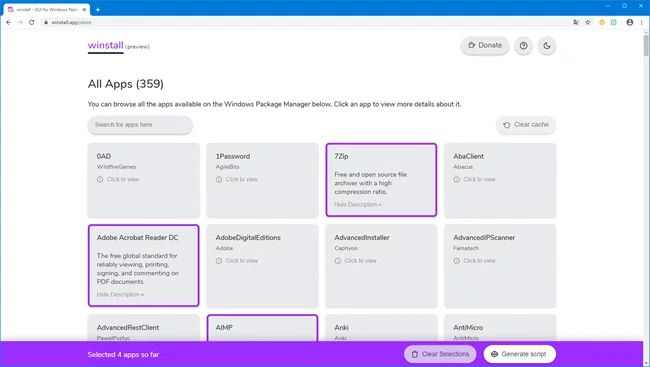Deselect Adobe Acrobat Reader DC card
The height and width of the screenshot is (367, 650).
pos(143,265)
